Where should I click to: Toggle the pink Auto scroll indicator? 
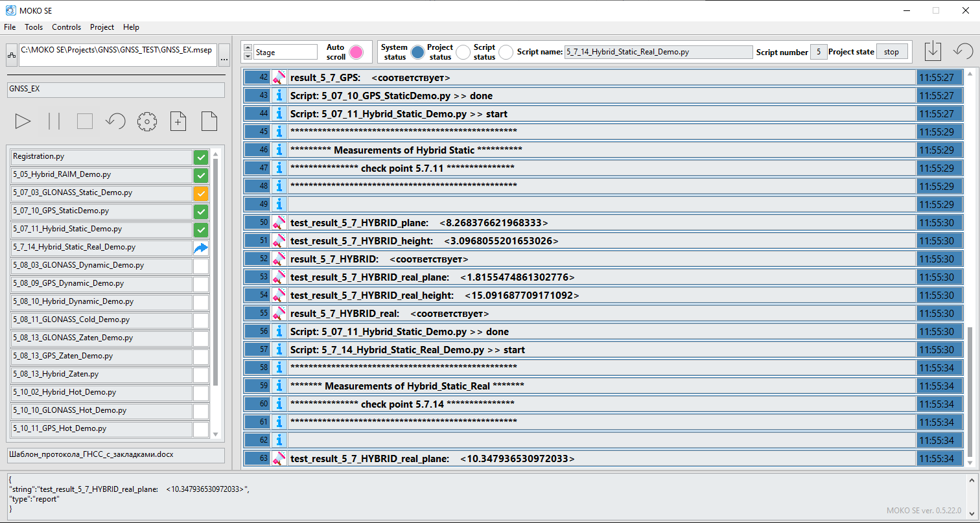click(x=356, y=52)
